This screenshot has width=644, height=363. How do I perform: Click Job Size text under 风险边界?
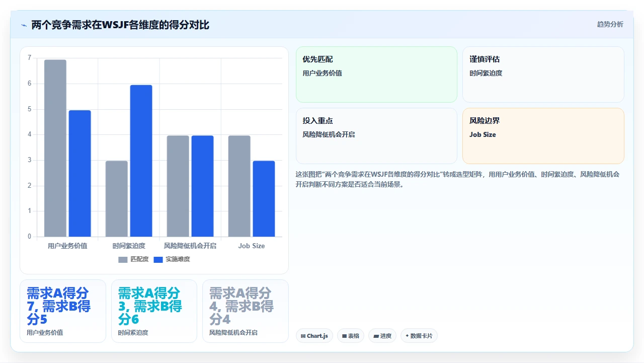point(482,134)
